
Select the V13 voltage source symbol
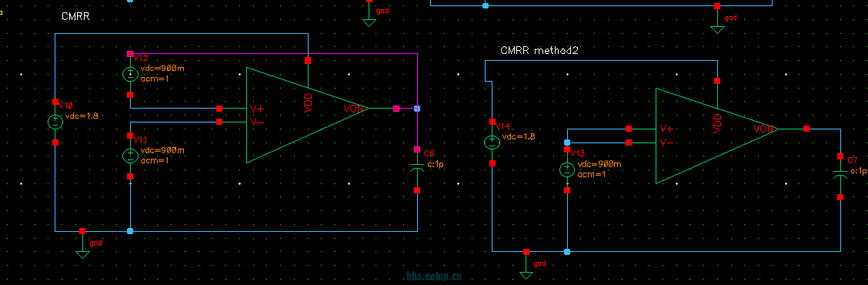tap(567, 169)
